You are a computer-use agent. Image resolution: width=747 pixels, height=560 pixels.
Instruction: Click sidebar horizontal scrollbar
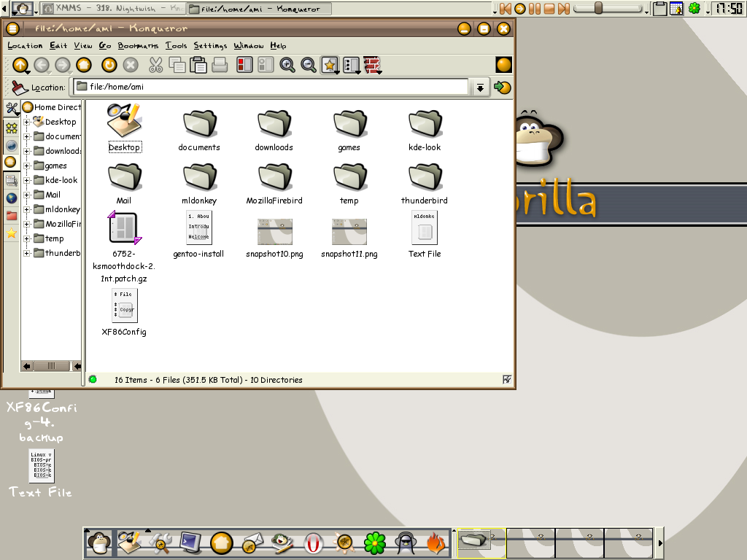52,366
